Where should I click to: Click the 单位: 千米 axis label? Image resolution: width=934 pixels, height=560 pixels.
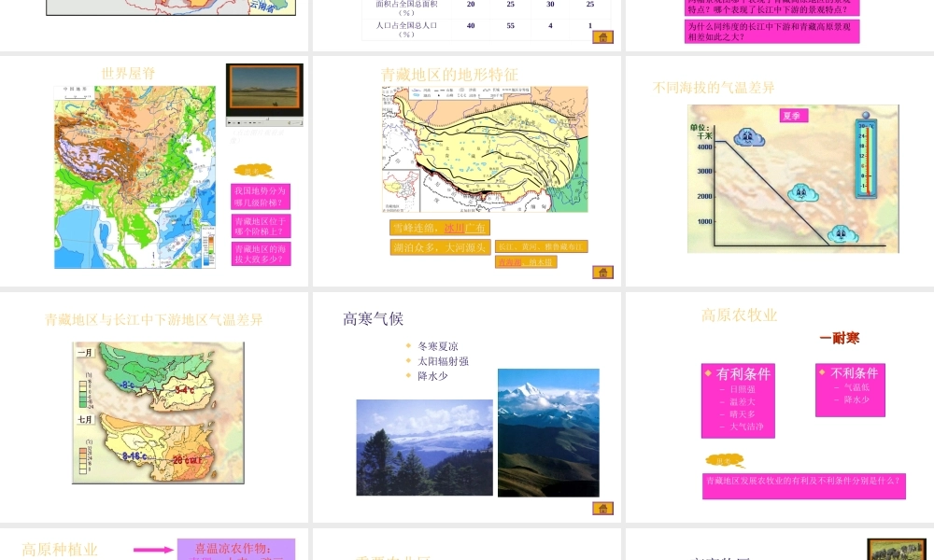click(701, 132)
